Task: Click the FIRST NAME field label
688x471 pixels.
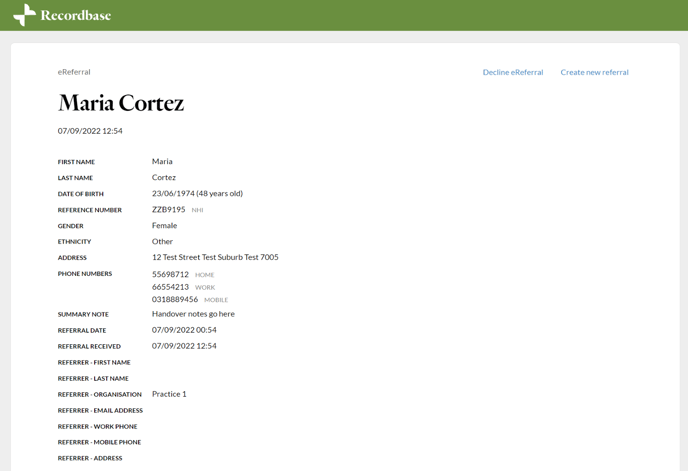Action: click(x=76, y=162)
